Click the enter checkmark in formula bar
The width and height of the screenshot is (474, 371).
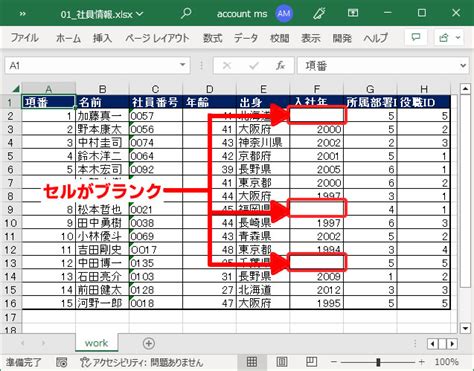(254, 65)
